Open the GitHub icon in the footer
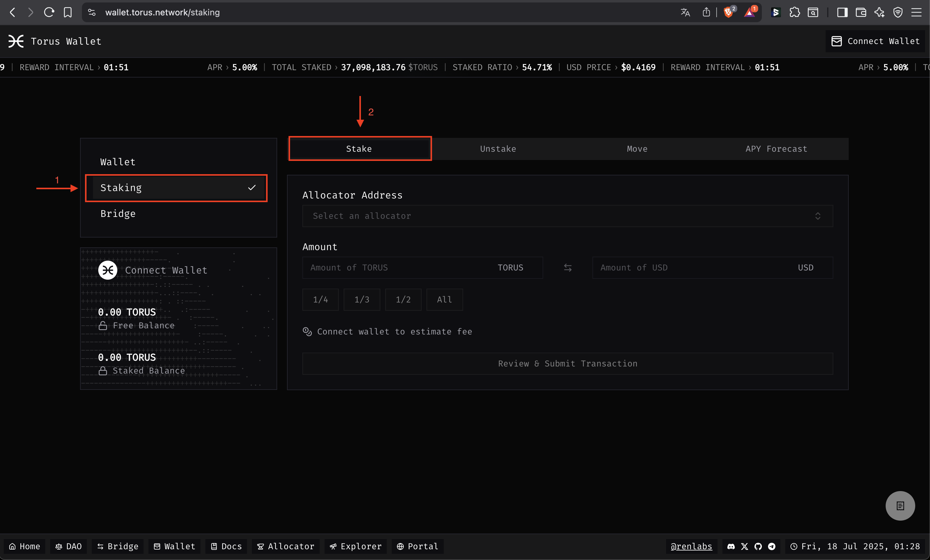Image resolution: width=930 pixels, height=560 pixels. (758, 546)
